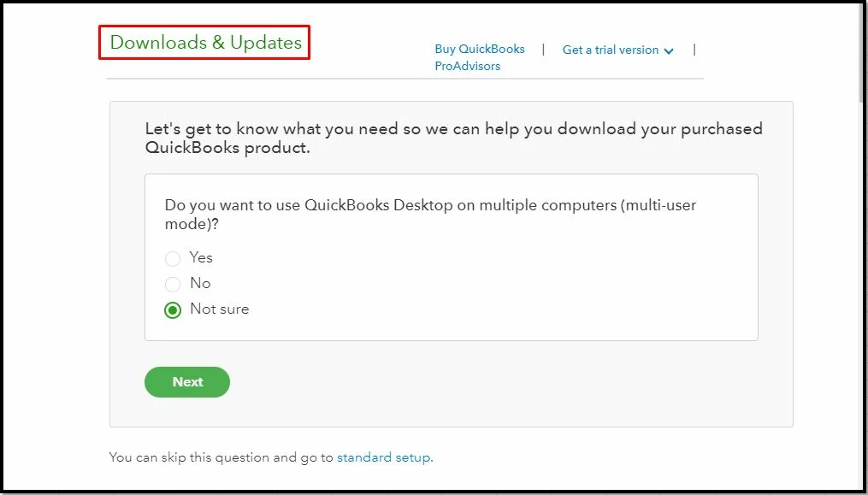Click the vertical scrollbar thumb at right
The height and width of the screenshot is (495, 868).
pyautogui.click(x=863, y=53)
